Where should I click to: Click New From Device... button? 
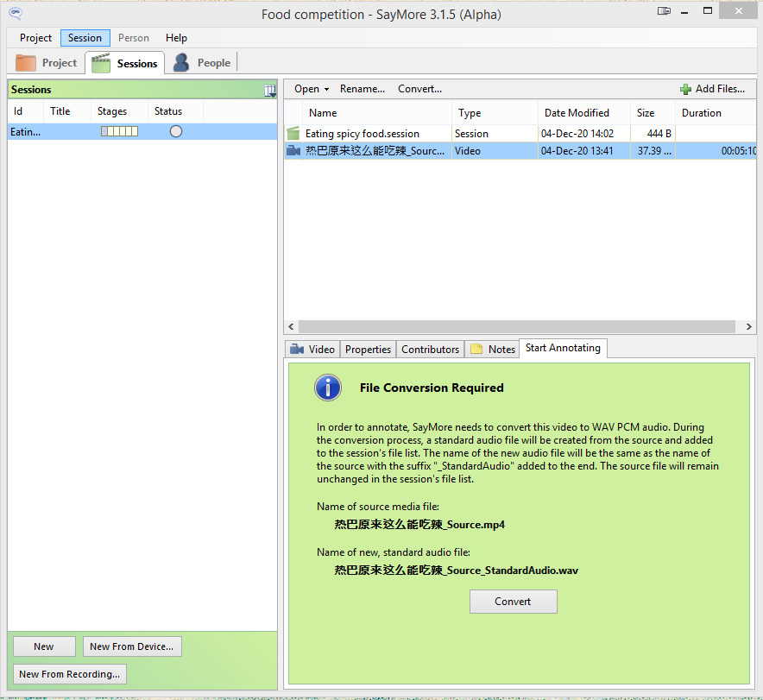coord(132,646)
